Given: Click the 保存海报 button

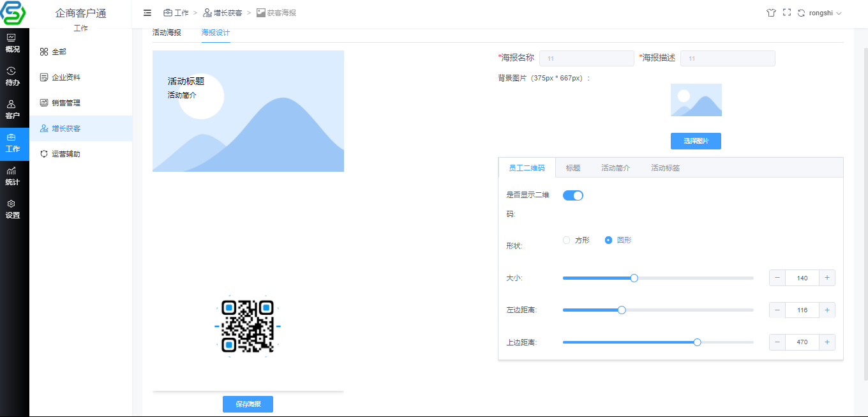Looking at the screenshot, I should 248,404.
